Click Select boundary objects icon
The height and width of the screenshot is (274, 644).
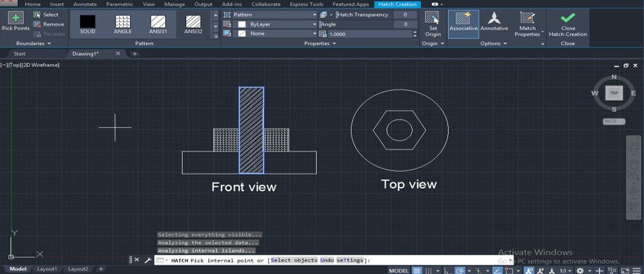click(x=38, y=15)
